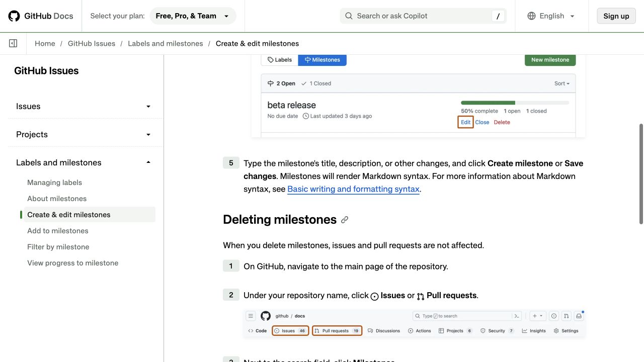The width and height of the screenshot is (644, 362).
Task: Go to Home in the breadcrumb
Action: point(45,44)
